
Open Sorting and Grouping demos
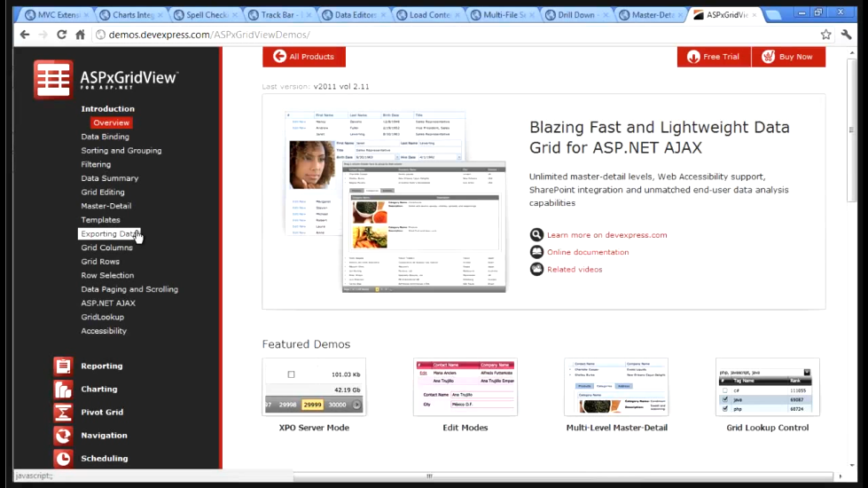(121, 151)
